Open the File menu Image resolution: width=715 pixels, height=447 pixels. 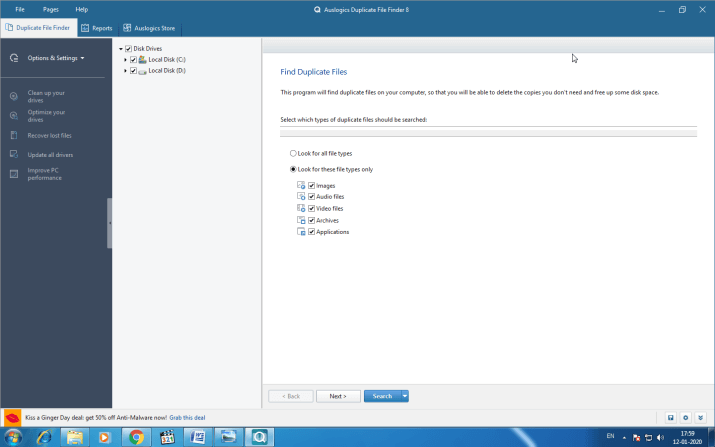[20, 9]
